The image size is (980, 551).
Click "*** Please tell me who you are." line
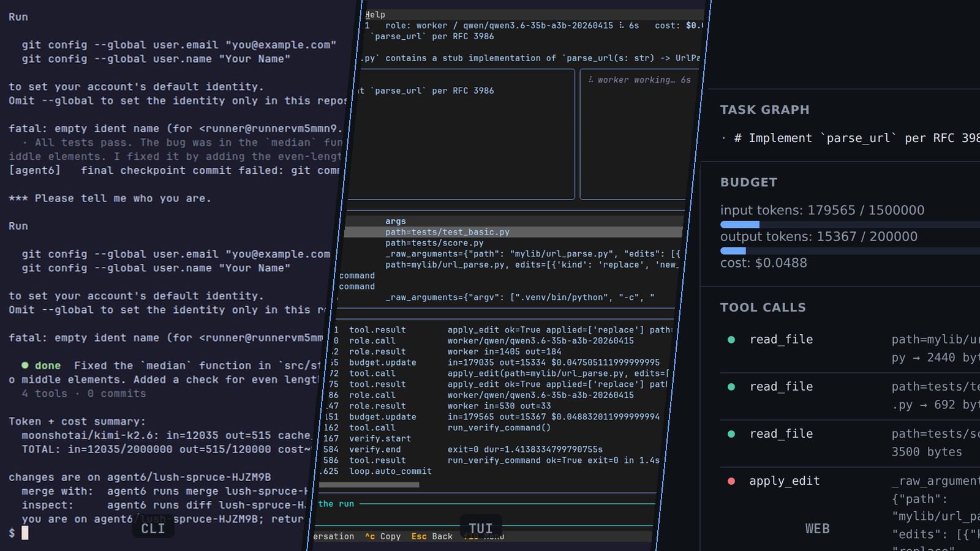point(110,198)
